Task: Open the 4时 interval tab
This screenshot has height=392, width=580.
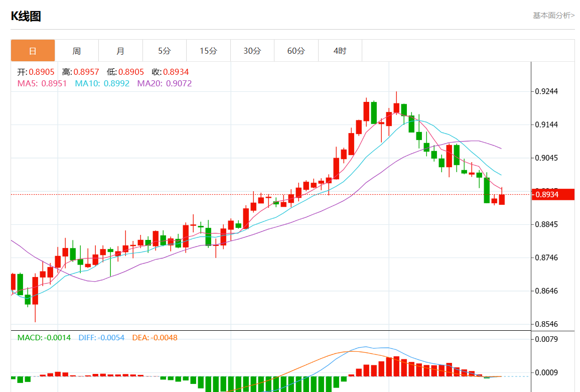Action: click(340, 51)
